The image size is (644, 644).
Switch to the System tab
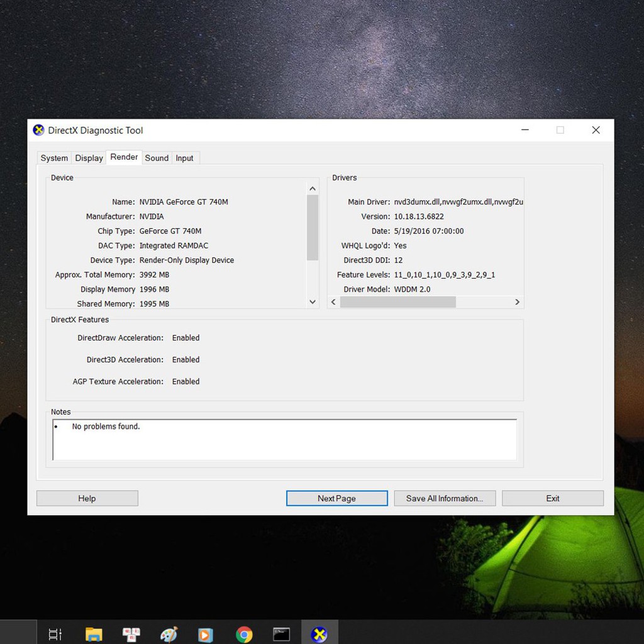point(54,158)
